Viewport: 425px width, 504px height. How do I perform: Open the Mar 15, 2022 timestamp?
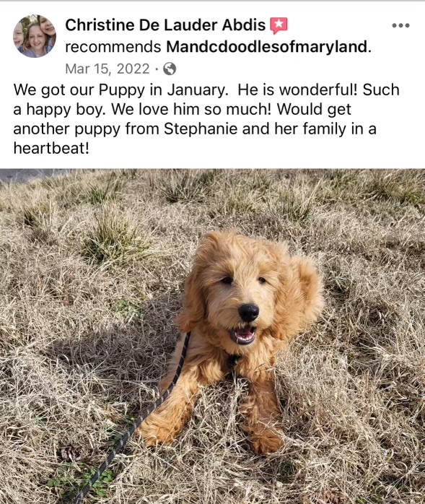tap(108, 69)
